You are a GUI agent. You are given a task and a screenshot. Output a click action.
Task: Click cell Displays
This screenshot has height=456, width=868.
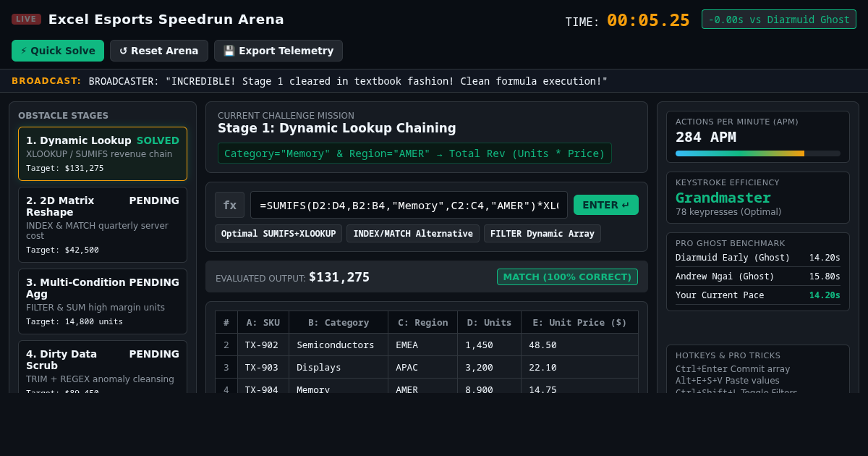coord(339,367)
